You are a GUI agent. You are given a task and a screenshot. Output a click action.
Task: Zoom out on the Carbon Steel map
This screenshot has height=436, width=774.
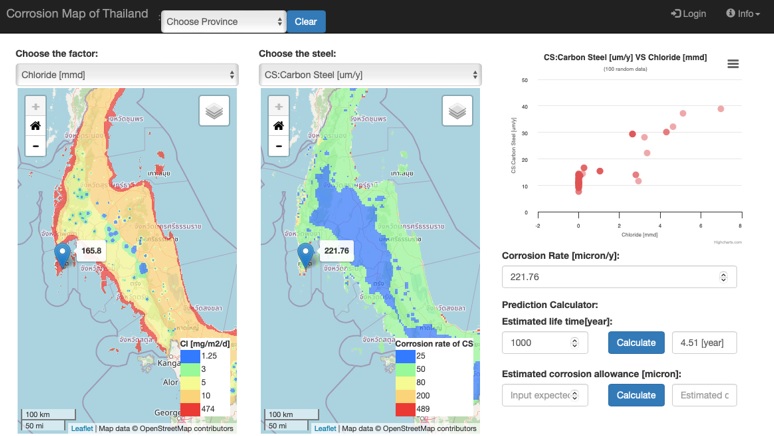[x=279, y=146]
